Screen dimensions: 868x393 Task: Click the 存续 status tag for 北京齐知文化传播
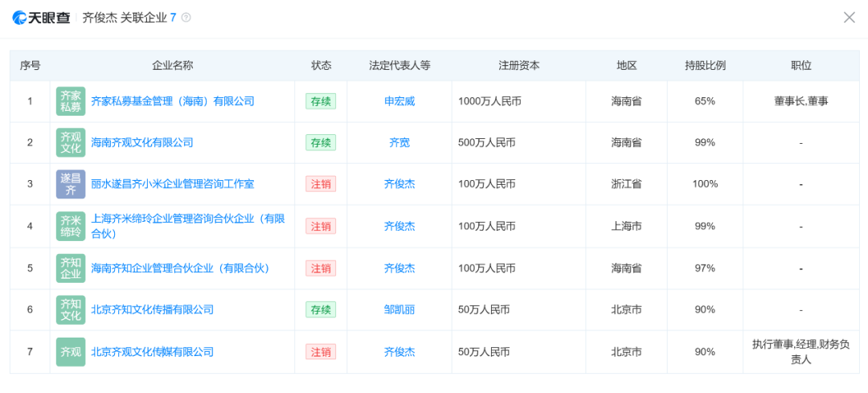coord(321,310)
